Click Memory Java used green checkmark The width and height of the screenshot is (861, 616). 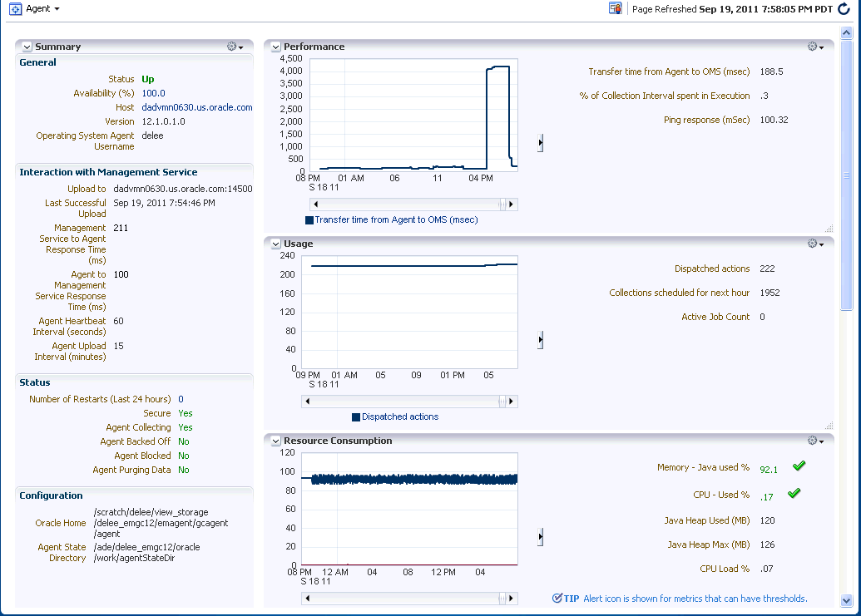pos(799,466)
